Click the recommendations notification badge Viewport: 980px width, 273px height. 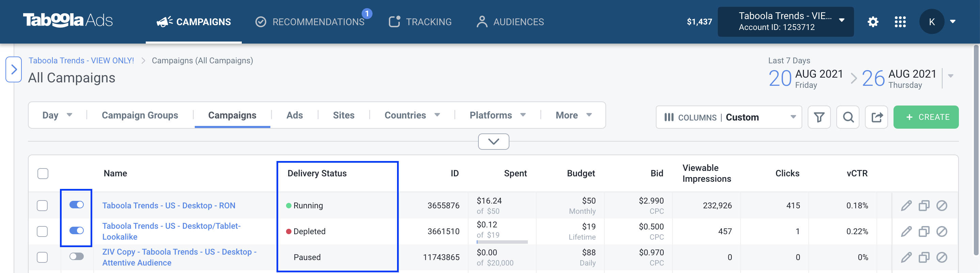pyautogui.click(x=367, y=13)
